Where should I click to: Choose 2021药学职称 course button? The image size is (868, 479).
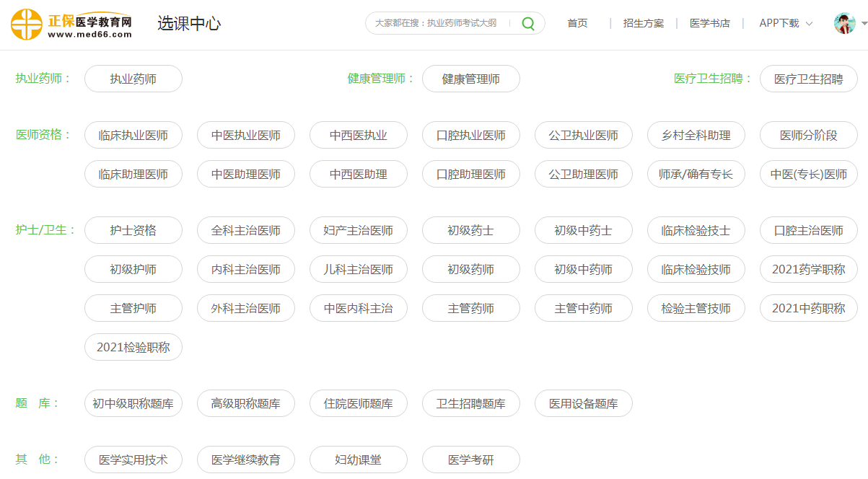(808, 269)
